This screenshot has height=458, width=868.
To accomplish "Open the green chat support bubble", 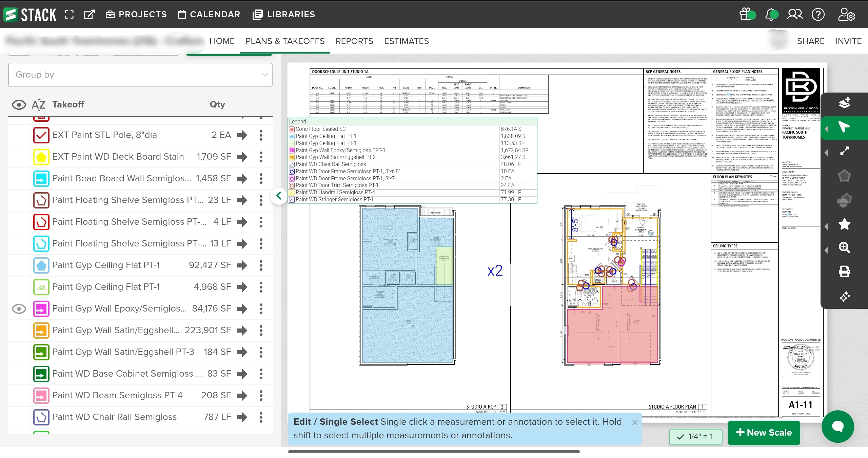I will click(x=837, y=426).
